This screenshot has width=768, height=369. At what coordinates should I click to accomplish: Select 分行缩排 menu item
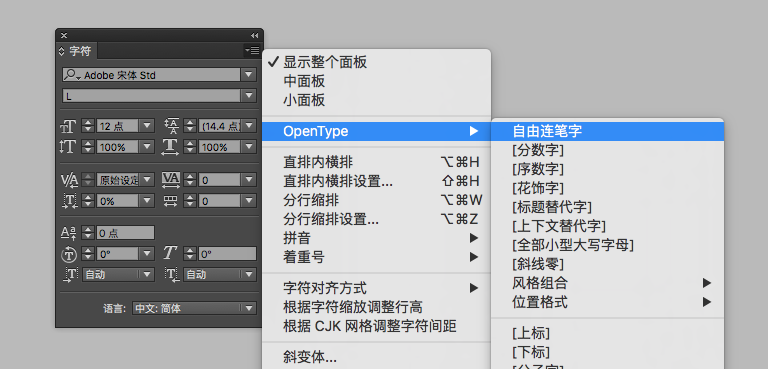(376, 200)
